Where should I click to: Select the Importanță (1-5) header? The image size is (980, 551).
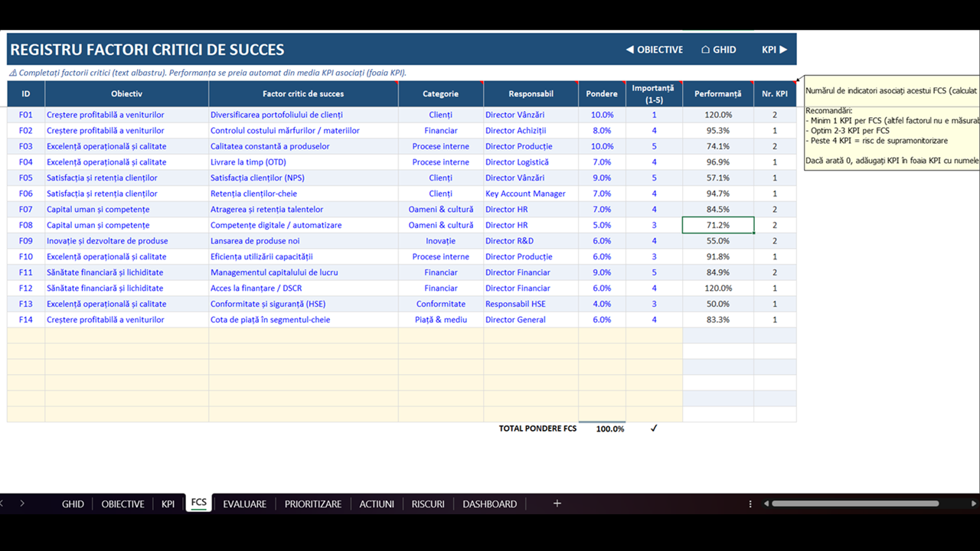pos(655,94)
